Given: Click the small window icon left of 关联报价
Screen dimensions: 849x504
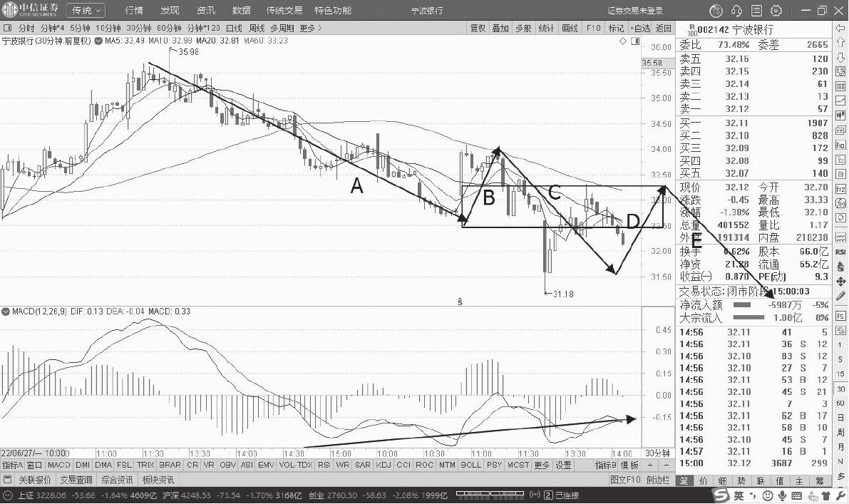Looking at the screenshot, I should tap(8, 480).
